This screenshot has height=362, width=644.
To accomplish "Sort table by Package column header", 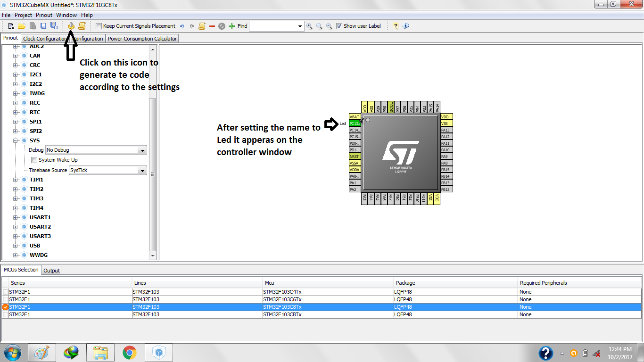I will pos(456,283).
